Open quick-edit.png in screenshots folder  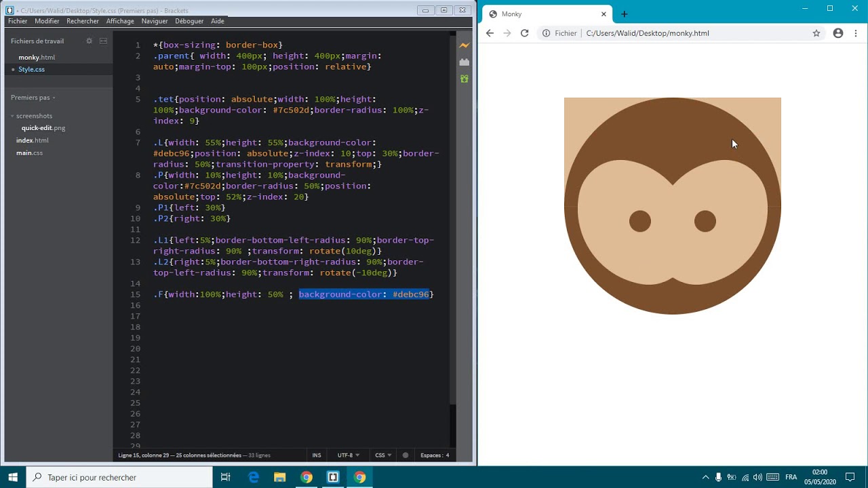[x=43, y=128]
